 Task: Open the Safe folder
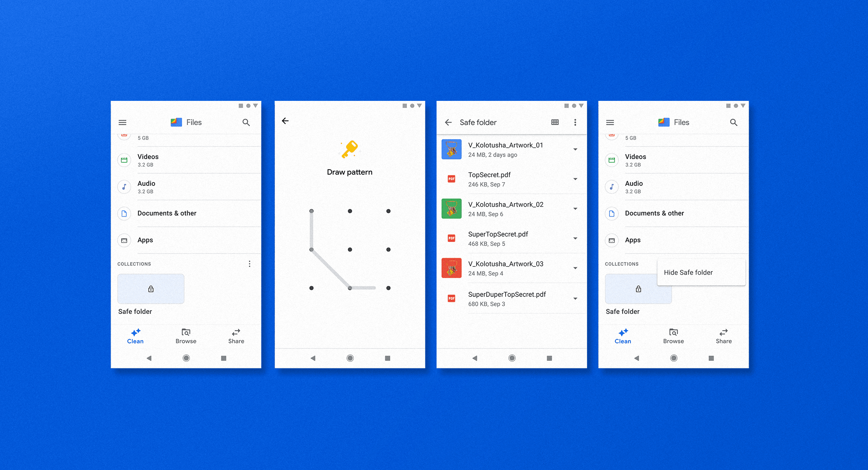pos(151,288)
